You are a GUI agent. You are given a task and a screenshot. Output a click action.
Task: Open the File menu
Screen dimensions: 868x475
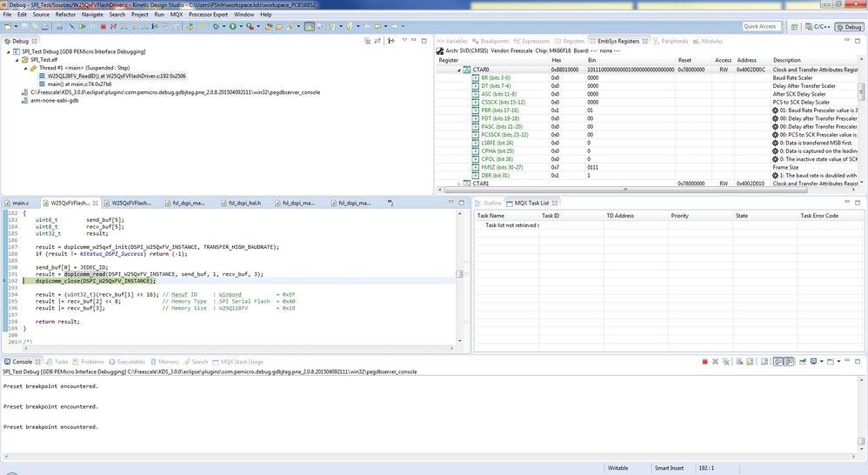(x=7, y=15)
